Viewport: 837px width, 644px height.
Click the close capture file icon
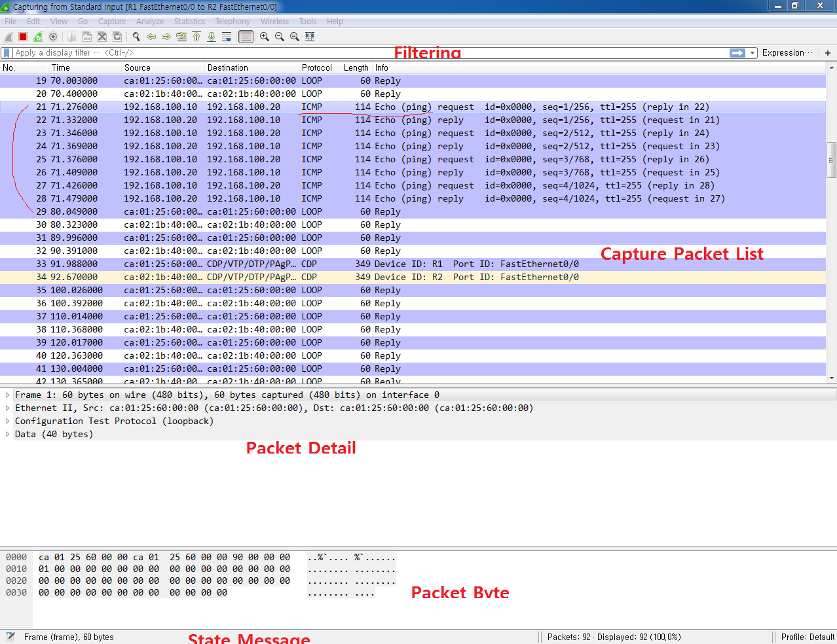pos(102,37)
